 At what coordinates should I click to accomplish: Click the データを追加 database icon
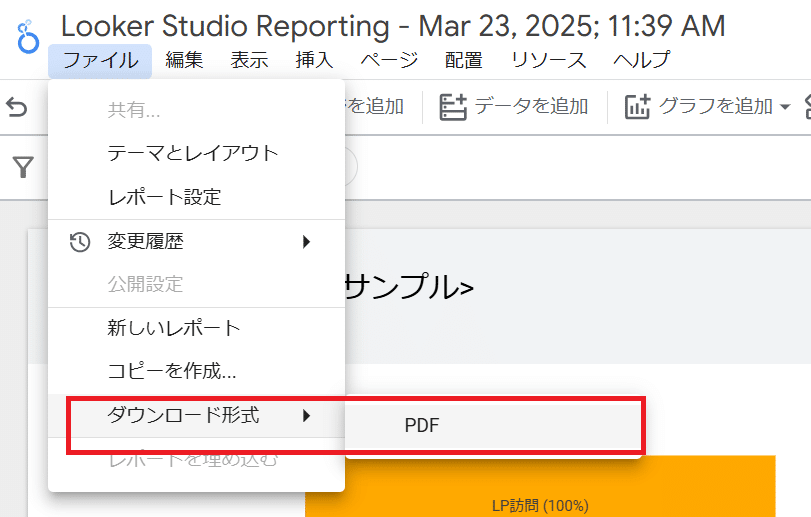453,107
